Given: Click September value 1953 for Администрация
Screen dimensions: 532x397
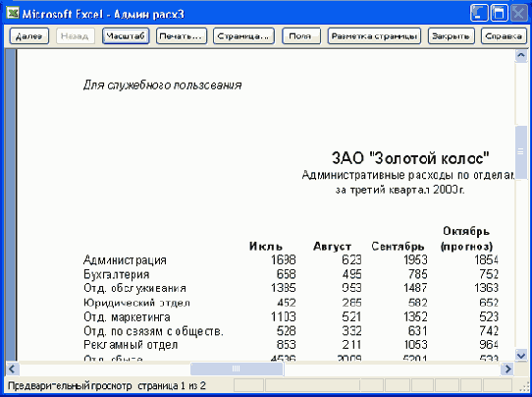Looking at the screenshot, I should (415, 260).
